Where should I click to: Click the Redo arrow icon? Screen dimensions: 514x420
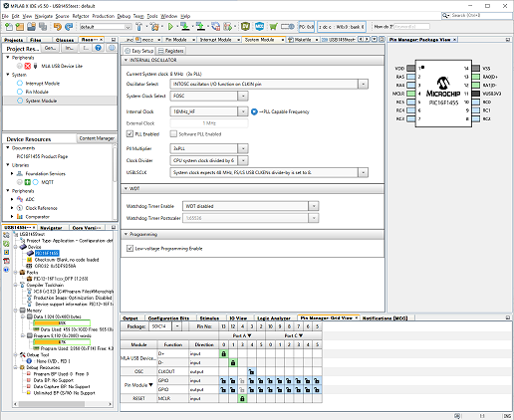69,27
